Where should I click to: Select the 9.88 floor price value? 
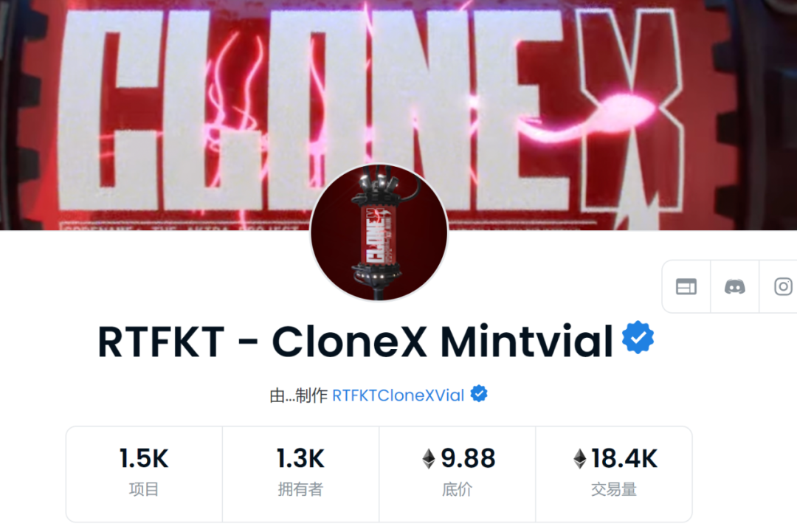[468, 458]
